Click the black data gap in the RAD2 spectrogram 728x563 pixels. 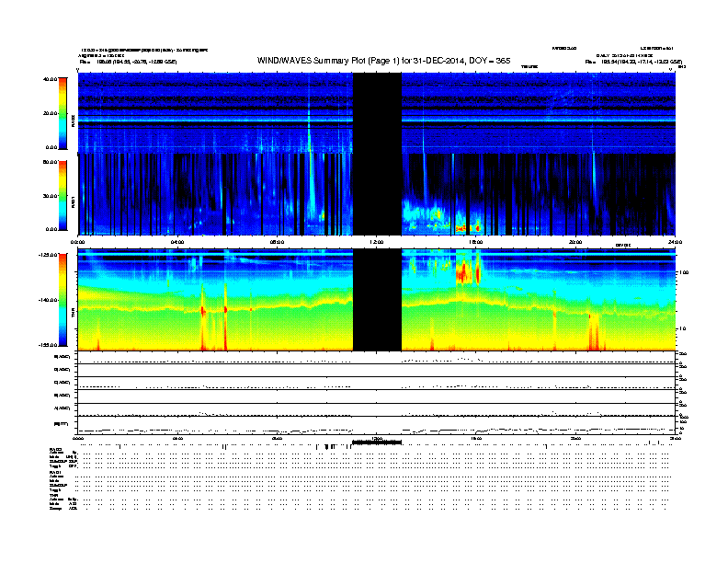[377, 113]
